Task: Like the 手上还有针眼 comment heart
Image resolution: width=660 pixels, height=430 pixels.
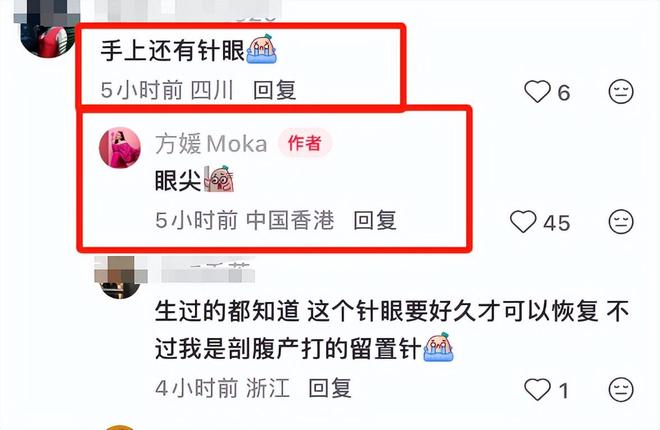Action: [537, 91]
